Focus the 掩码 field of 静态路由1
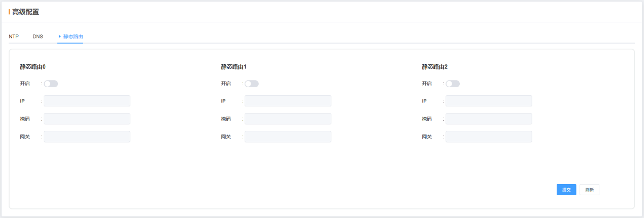 (288, 119)
